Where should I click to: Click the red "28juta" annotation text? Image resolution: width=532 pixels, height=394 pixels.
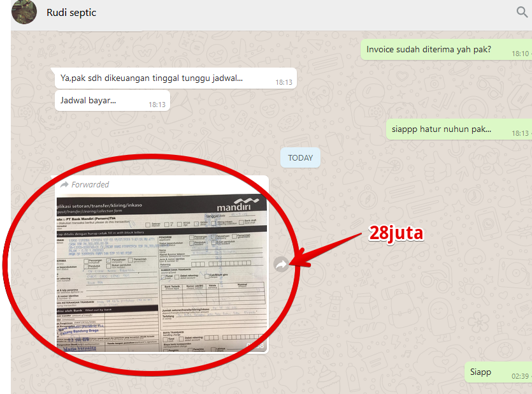click(396, 233)
